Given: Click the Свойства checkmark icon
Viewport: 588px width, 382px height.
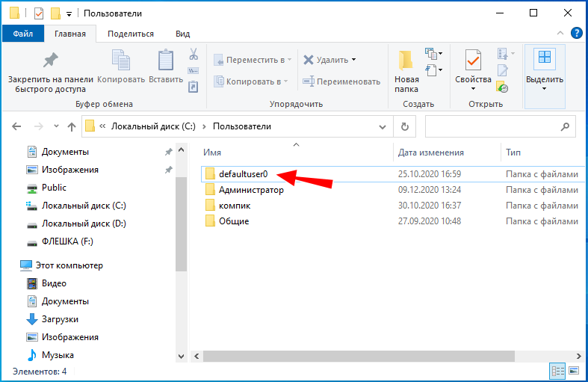Looking at the screenshot, I should click(473, 60).
